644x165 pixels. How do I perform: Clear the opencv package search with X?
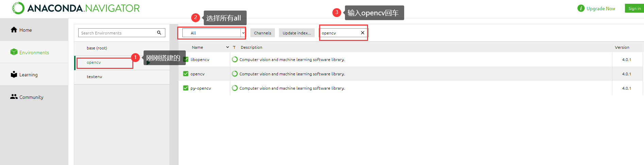pyautogui.click(x=363, y=33)
